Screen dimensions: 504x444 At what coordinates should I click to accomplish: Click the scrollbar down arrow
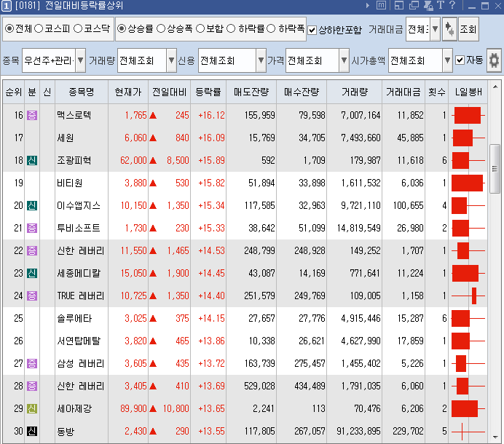point(495,437)
